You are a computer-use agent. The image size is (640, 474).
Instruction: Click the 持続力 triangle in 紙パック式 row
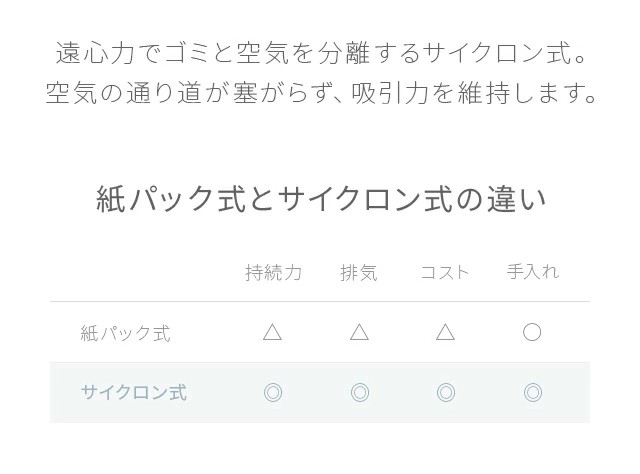coord(273,332)
